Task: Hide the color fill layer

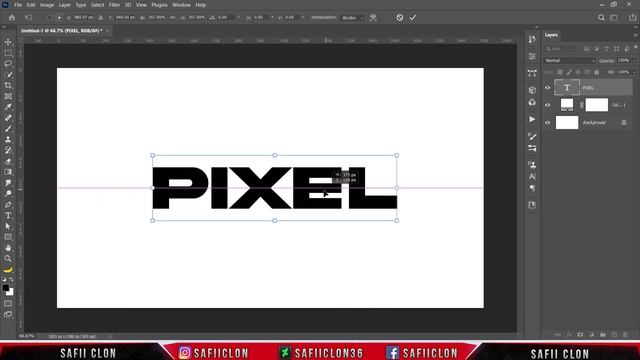Action: coord(548,105)
